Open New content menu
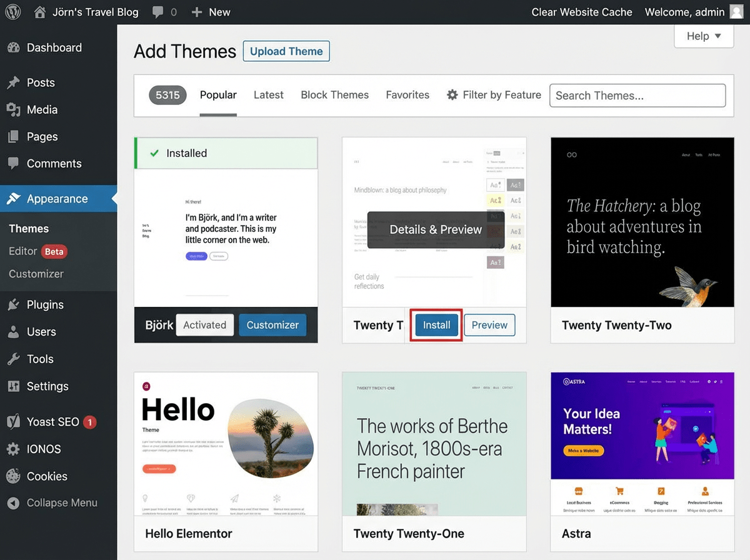750x560 pixels. pos(211,12)
